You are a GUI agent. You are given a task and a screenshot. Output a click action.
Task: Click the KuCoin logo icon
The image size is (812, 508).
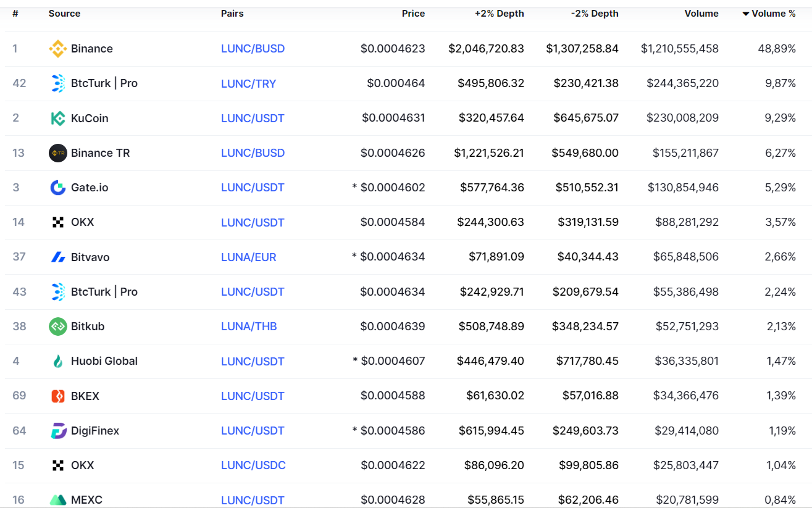(x=58, y=119)
